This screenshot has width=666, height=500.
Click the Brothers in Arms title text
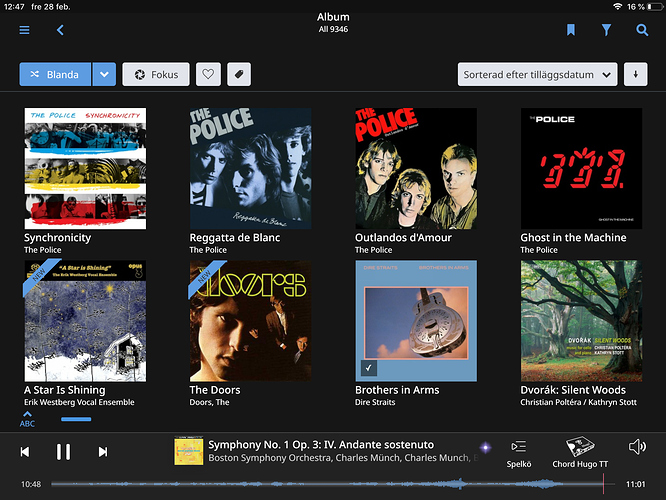(x=397, y=390)
